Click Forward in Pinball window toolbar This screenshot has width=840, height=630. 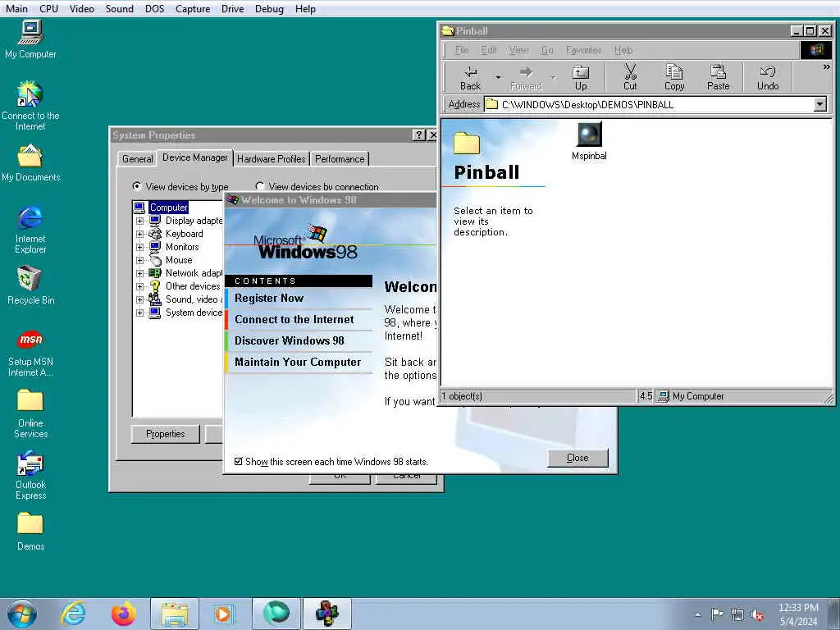pyautogui.click(x=526, y=78)
